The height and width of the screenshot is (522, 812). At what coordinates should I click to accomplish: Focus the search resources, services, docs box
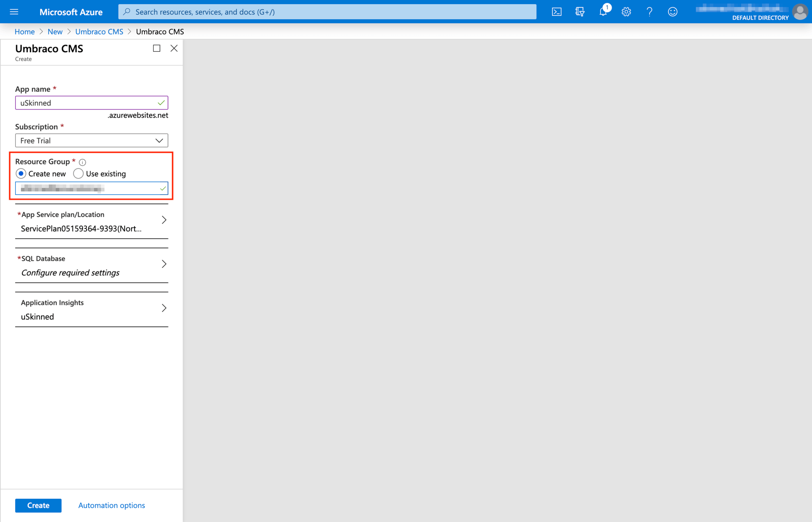click(x=327, y=12)
